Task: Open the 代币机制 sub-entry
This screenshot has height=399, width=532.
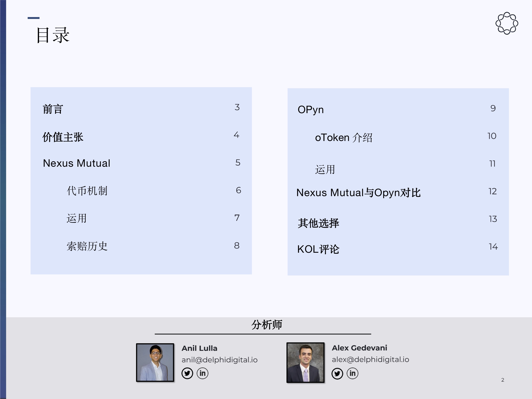Action: (87, 191)
